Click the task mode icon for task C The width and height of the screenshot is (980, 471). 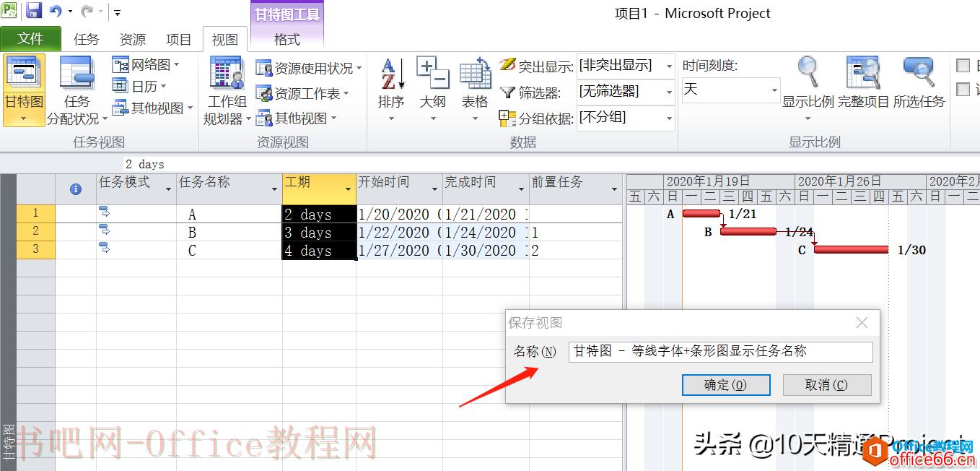[x=104, y=248]
